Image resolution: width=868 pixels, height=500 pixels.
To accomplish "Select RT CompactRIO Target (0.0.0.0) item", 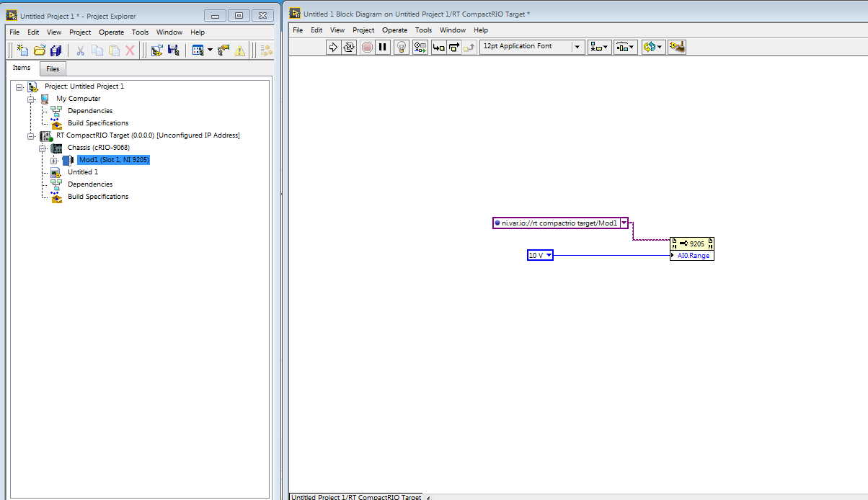I will [x=148, y=135].
